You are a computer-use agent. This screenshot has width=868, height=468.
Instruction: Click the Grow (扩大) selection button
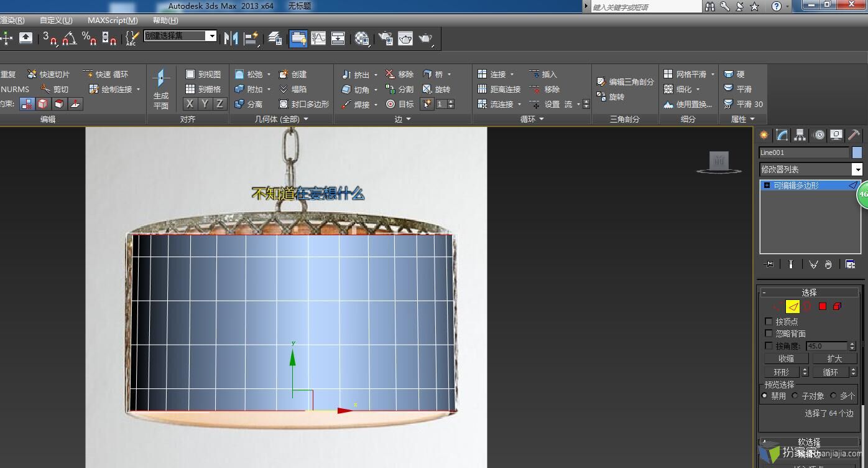834,358
